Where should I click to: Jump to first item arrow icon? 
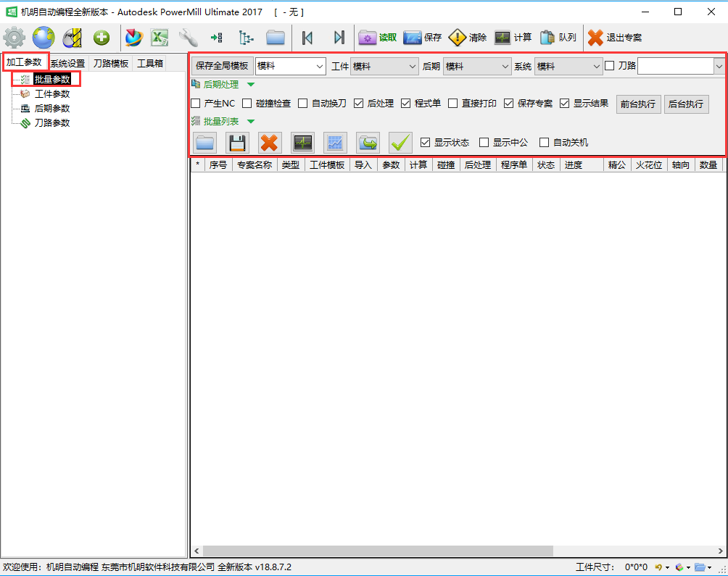pyautogui.click(x=307, y=38)
